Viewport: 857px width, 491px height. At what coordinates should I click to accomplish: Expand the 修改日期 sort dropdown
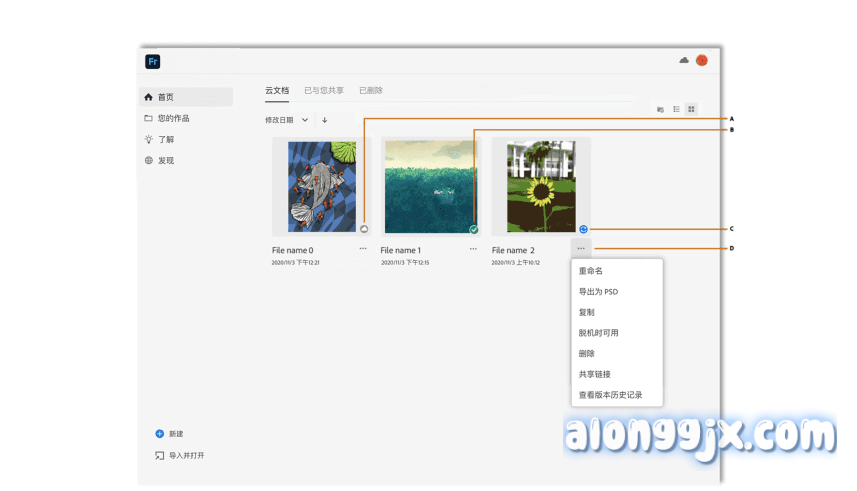pyautogui.click(x=304, y=120)
